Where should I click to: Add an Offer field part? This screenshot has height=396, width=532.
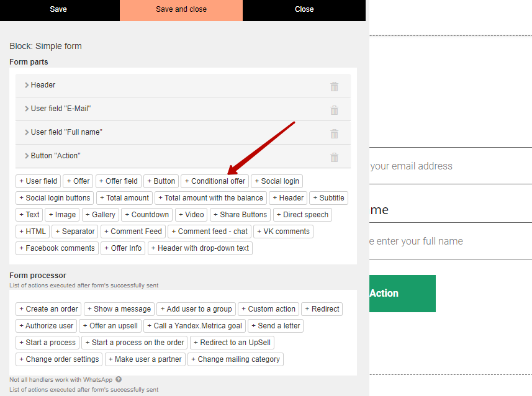tap(119, 181)
